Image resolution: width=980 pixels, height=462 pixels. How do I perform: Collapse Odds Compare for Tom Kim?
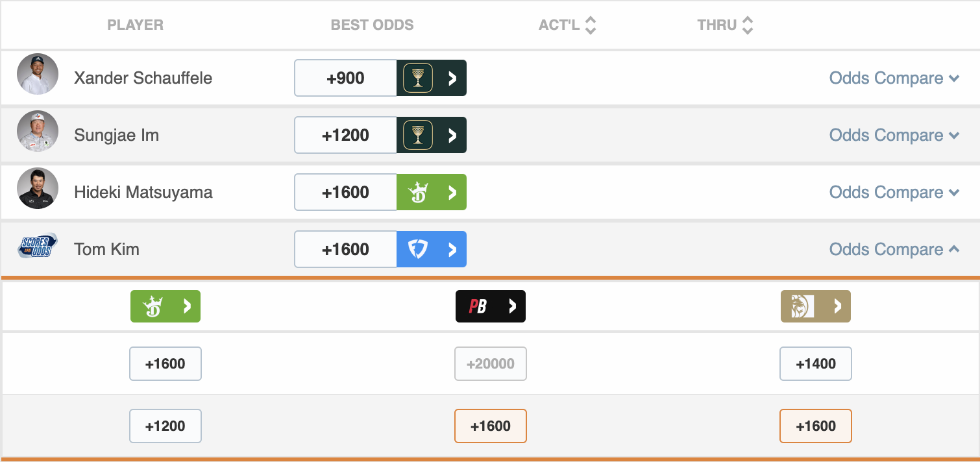(894, 249)
